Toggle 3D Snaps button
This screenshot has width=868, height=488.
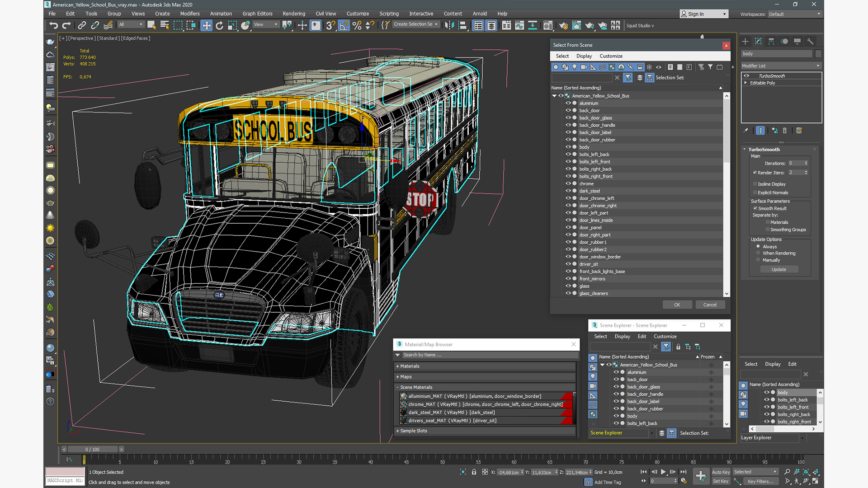(330, 26)
